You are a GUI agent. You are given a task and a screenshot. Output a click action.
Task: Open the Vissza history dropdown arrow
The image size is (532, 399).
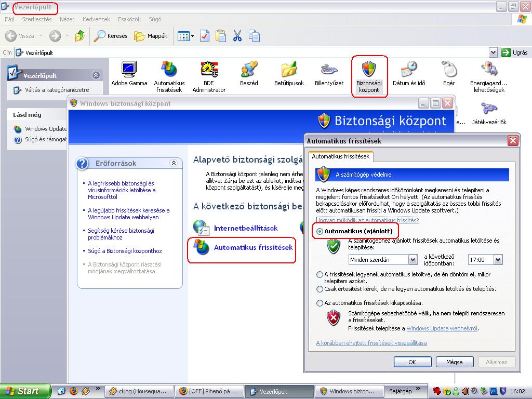tap(41, 36)
